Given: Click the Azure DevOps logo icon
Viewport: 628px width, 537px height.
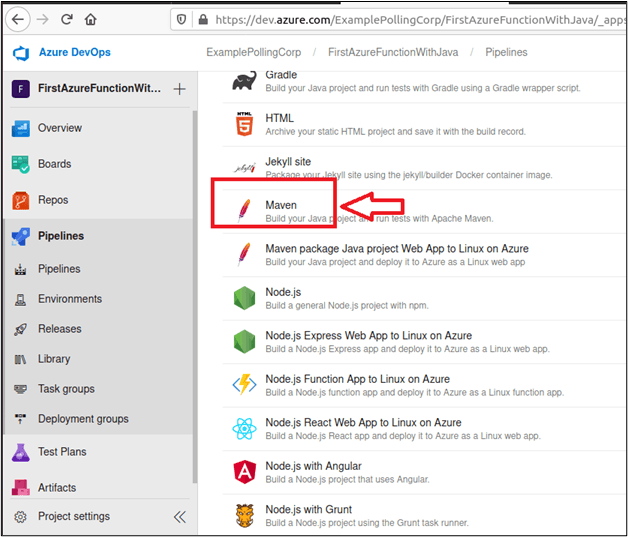Looking at the screenshot, I should click(x=21, y=52).
